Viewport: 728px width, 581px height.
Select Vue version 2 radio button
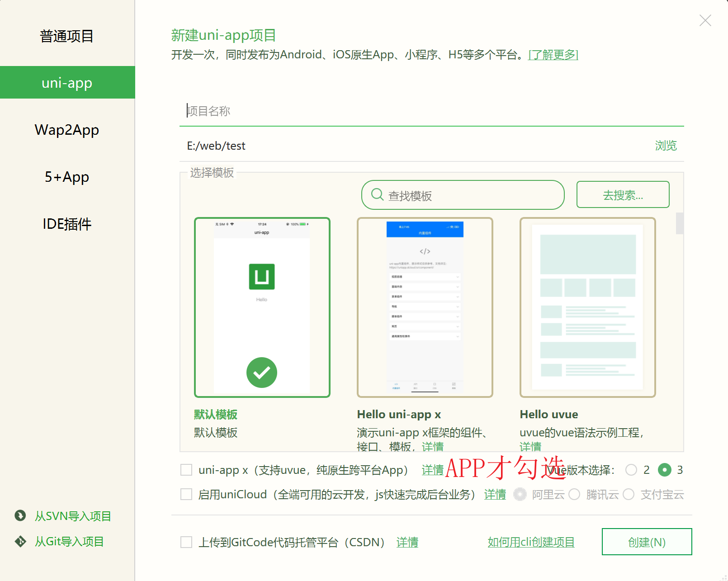(x=631, y=470)
